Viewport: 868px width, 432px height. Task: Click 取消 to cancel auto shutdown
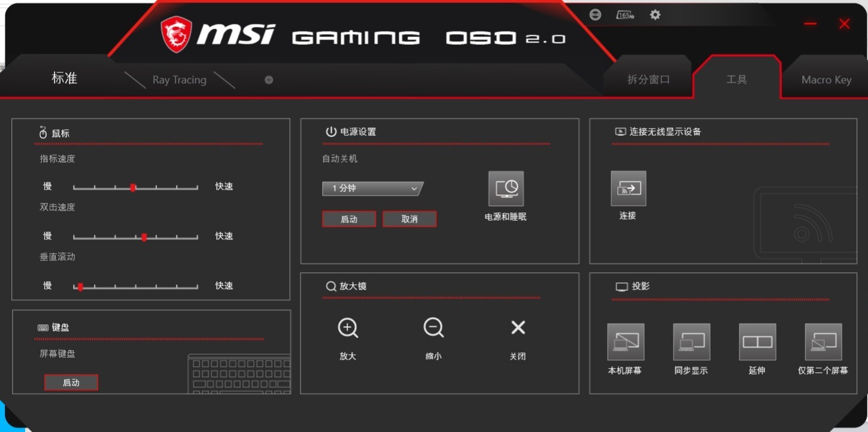tap(409, 219)
